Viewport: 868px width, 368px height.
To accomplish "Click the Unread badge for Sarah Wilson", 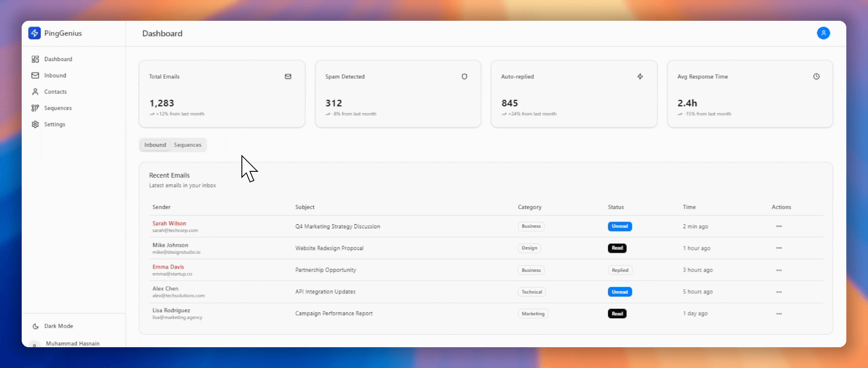I will 619,226.
